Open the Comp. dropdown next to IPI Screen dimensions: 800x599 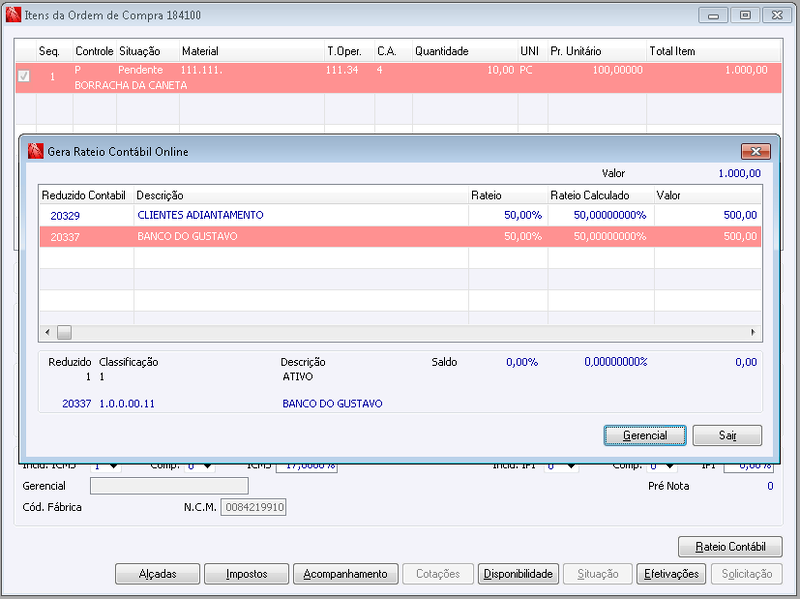click(x=669, y=466)
